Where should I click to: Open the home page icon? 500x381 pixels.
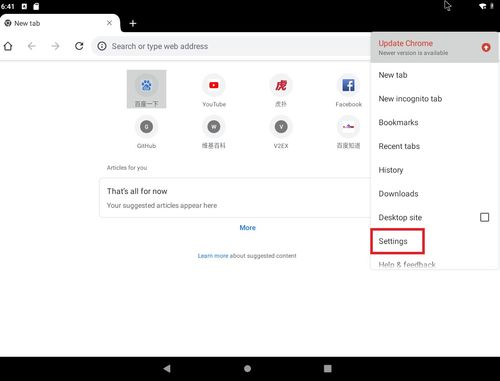8,46
